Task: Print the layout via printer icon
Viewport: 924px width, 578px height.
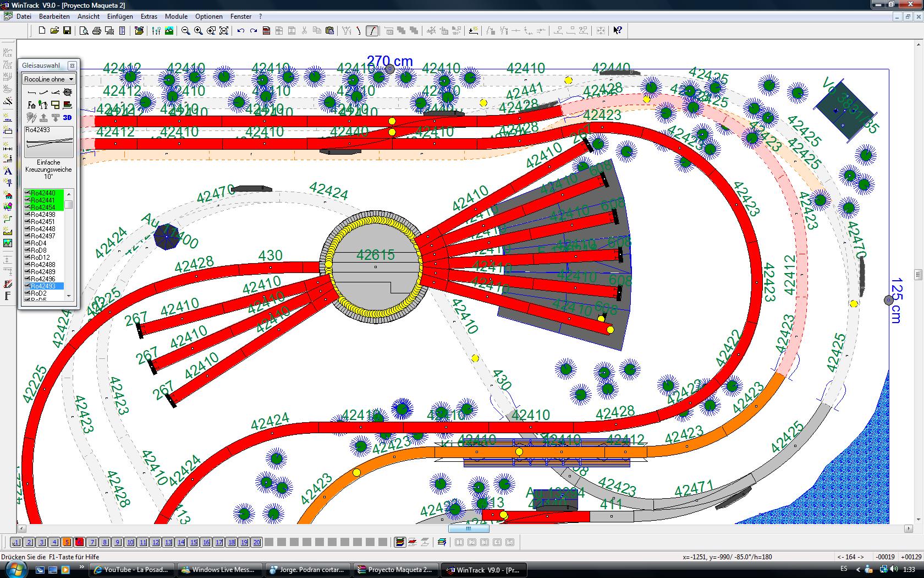Action: click(97, 31)
